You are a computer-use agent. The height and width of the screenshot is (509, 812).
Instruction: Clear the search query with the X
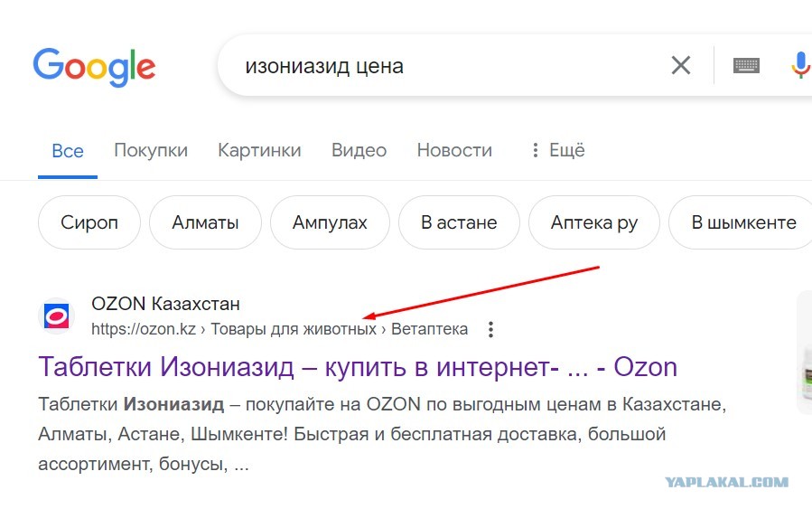tap(680, 65)
